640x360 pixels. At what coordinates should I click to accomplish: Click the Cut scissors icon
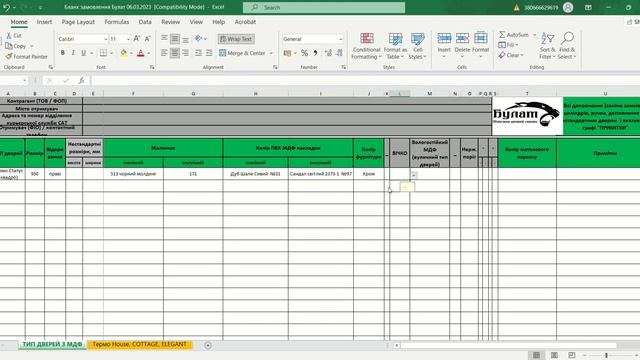pos(9,36)
